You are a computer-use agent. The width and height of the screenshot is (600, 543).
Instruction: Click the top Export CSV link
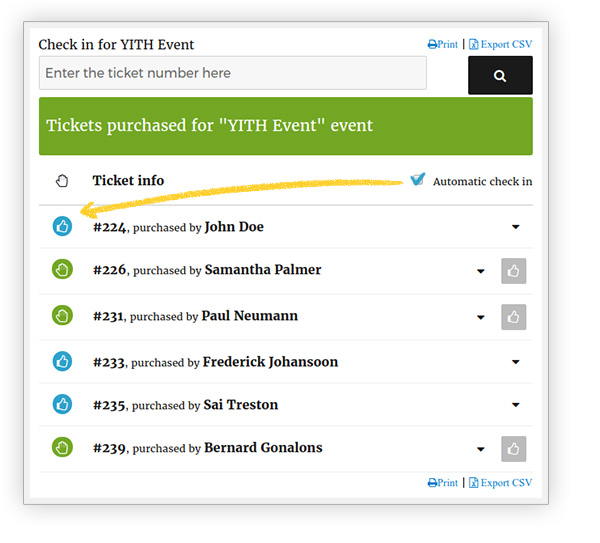[501, 45]
